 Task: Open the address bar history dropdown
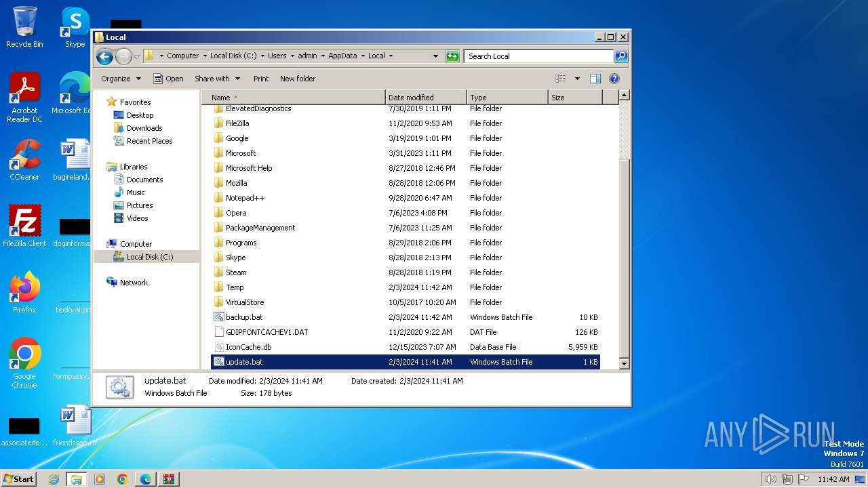point(435,56)
